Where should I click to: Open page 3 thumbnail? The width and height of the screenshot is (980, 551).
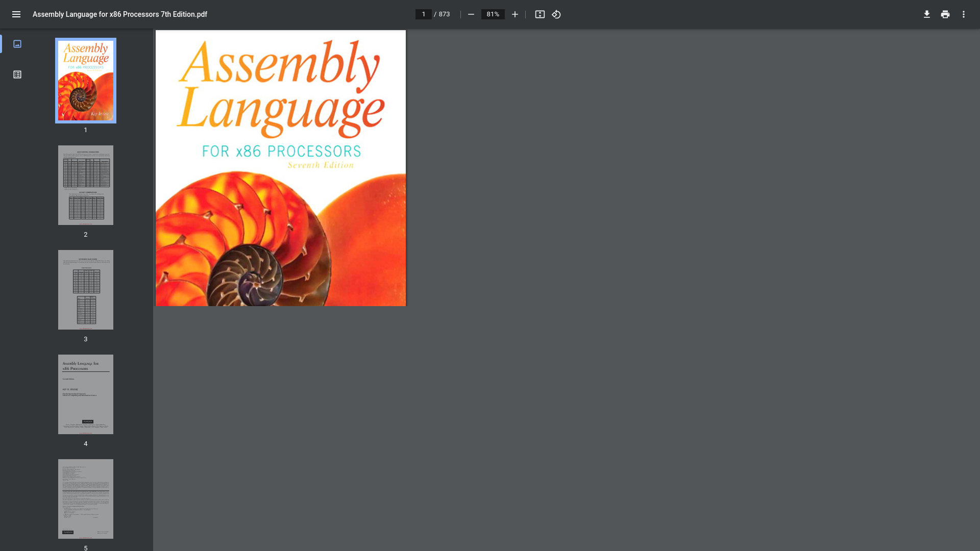click(x=86, y=290)
